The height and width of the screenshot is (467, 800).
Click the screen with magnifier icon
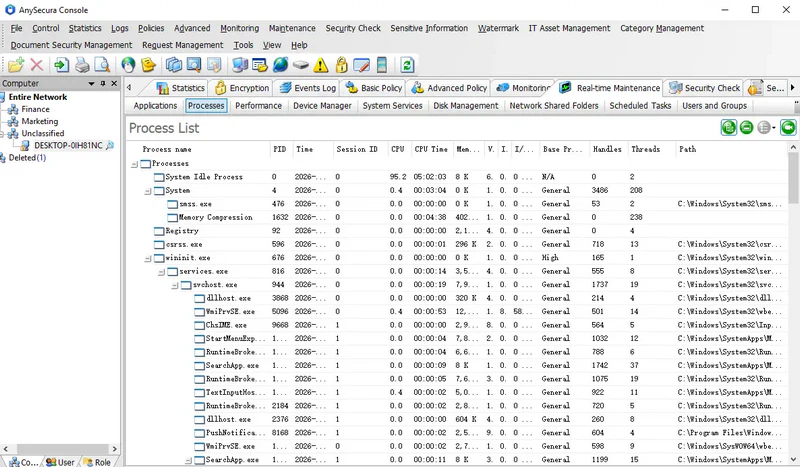click(194, 65)
